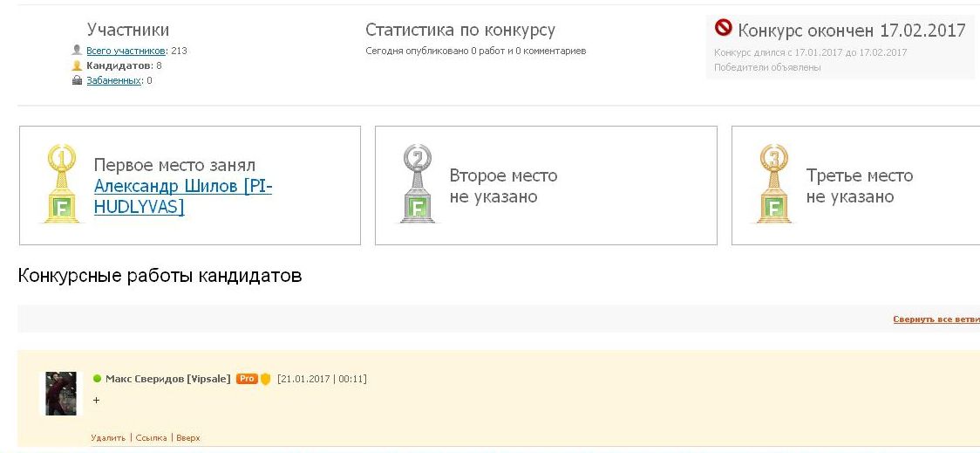This screenshot has width=980, height=453.
Task: Click the bronze third place trophy icon
Action: pos(773,184)
